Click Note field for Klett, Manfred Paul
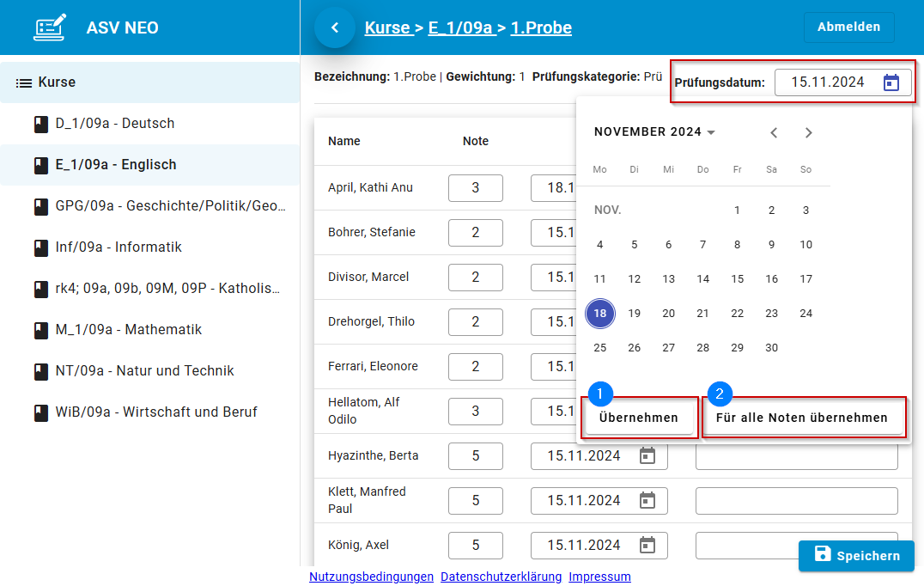Viewport: 924px width, 586px height. (x=476, y=501)
